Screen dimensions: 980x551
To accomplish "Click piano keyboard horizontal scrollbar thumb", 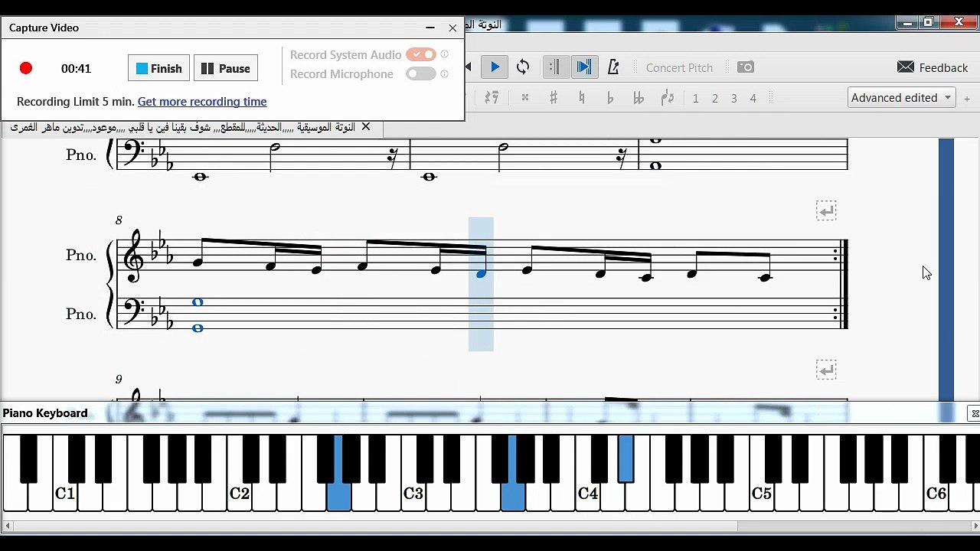I will [x=854, y=526].
